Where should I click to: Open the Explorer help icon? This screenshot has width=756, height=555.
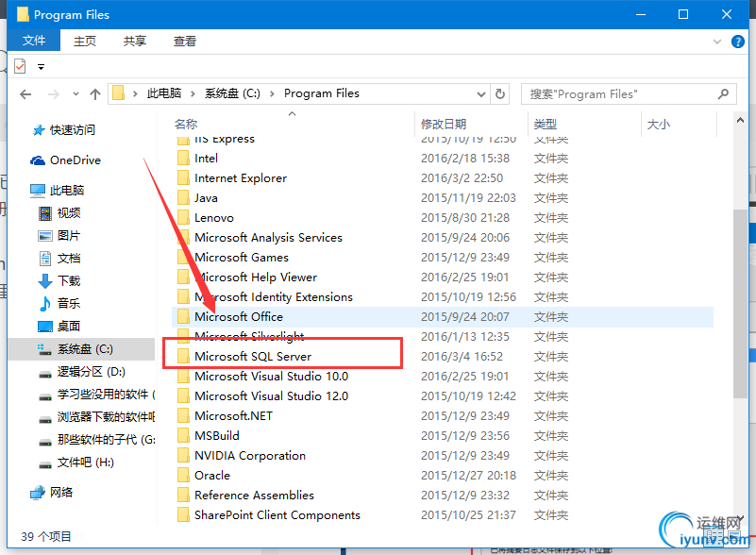pos(738,42)
